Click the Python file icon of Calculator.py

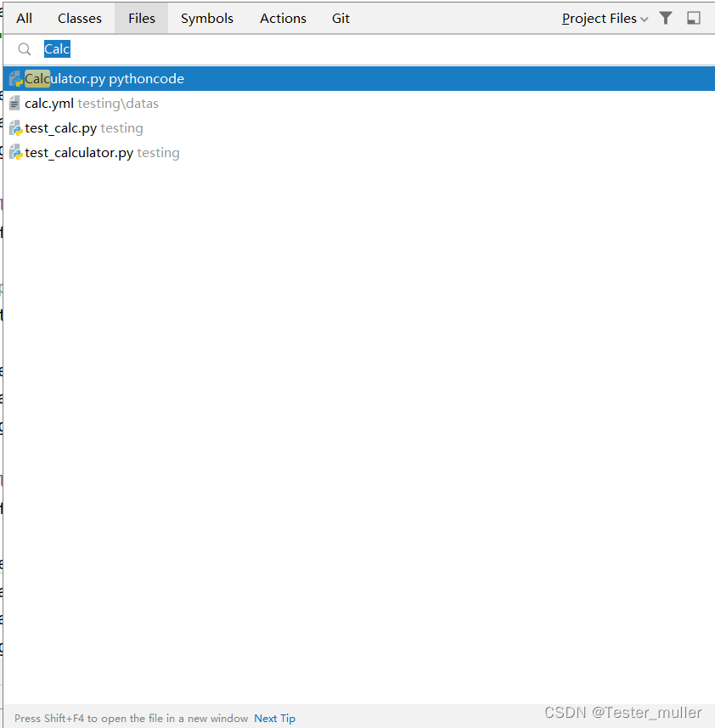16,79
